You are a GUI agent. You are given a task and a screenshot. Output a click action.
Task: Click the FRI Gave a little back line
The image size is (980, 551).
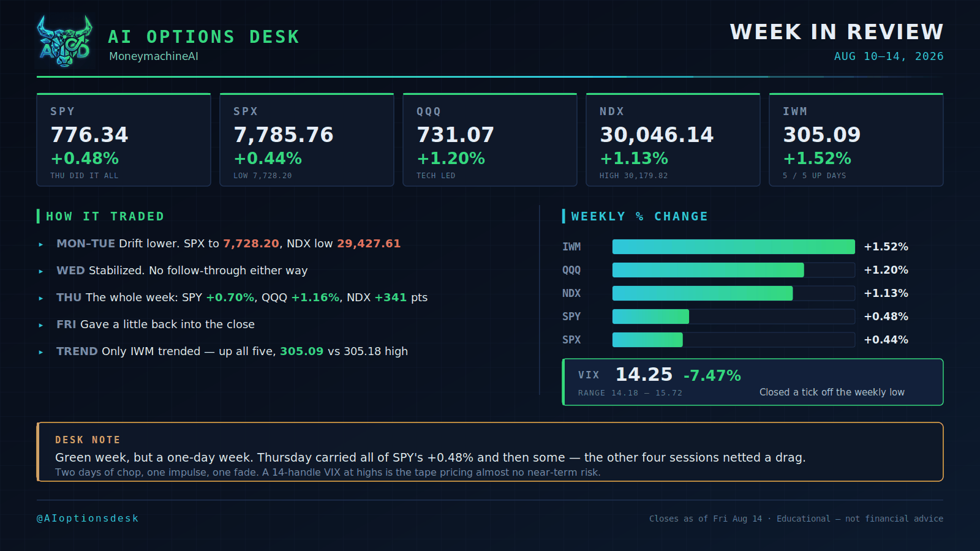point(156,324)
